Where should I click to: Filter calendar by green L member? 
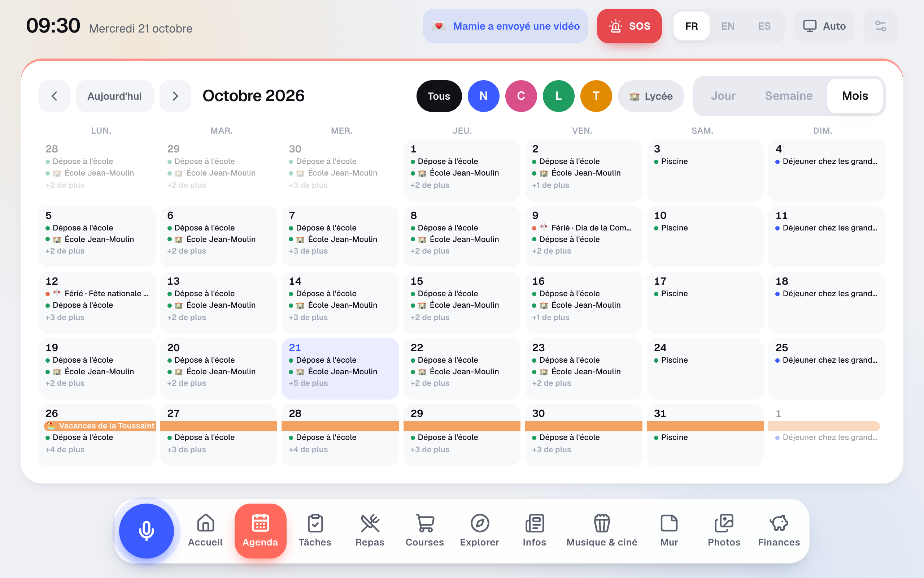coord(559,96)
